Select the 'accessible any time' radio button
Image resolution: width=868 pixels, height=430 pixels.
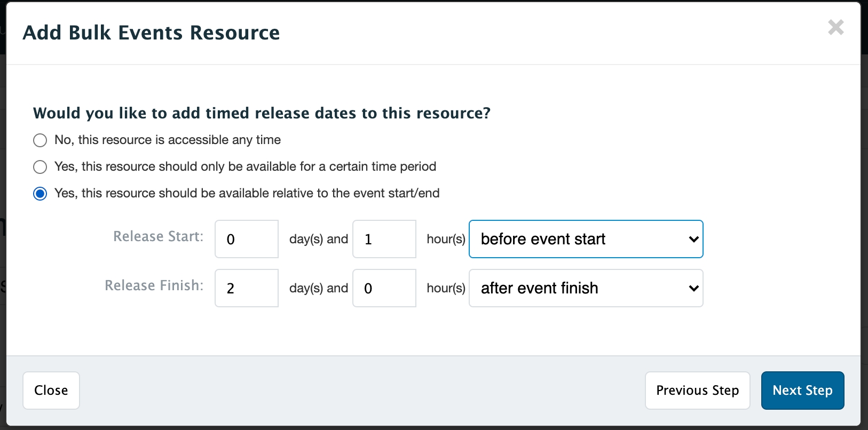(40, 140)
